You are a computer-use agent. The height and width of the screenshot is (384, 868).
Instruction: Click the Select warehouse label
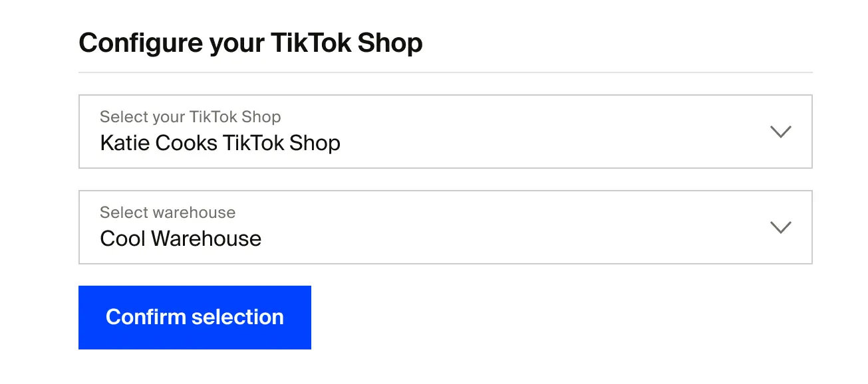pos(168,212)
